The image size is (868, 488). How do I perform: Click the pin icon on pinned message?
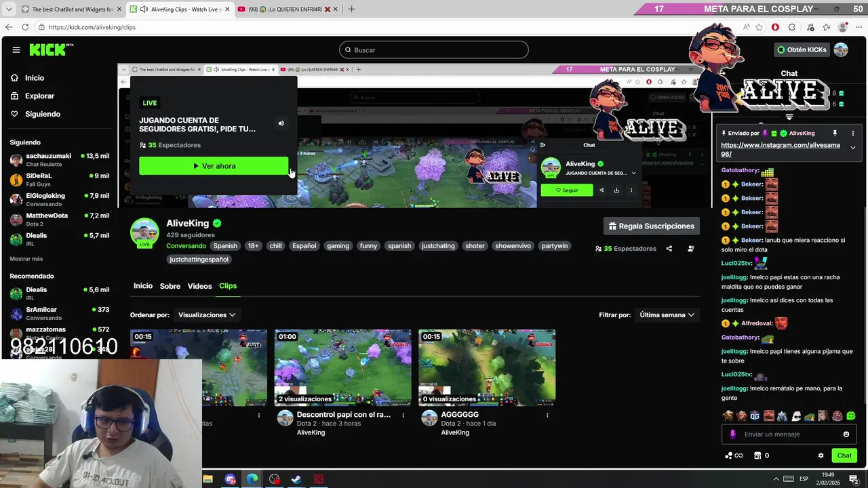click(x=835, y=134)
